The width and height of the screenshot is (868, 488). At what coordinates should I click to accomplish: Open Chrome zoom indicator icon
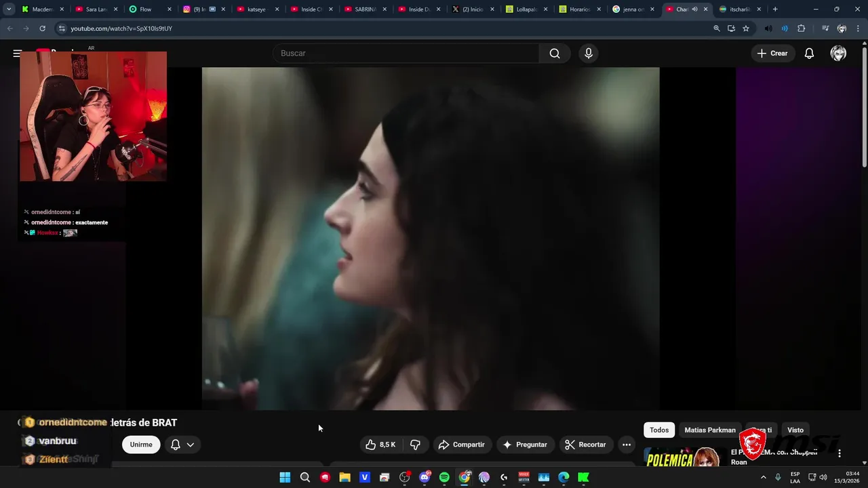tap(717, 28)
